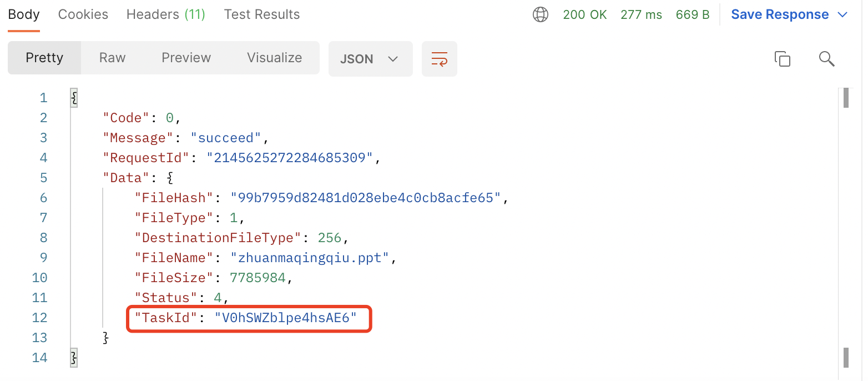The image size is (868, 381).
Task: Switch to Raw view mode
Action: tap(112, 58)
